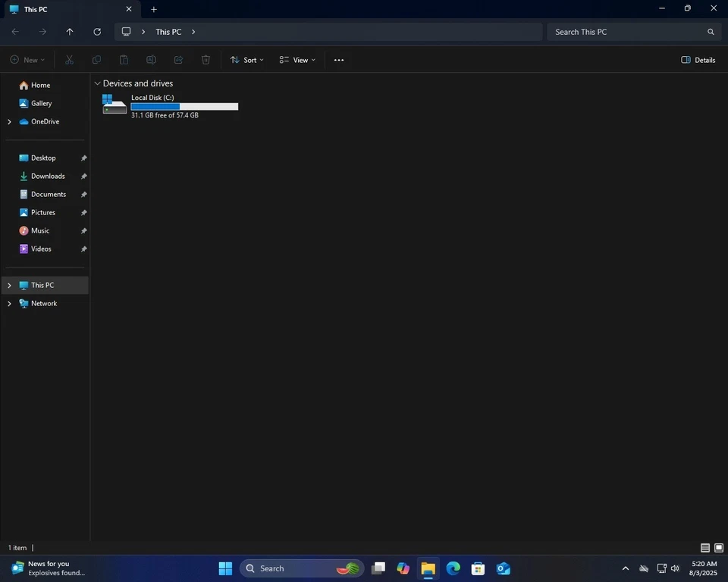Viewport: 728px width, 582px height.
Task: Open the Gallery item in the sidebar
Action: coord(42,103)
